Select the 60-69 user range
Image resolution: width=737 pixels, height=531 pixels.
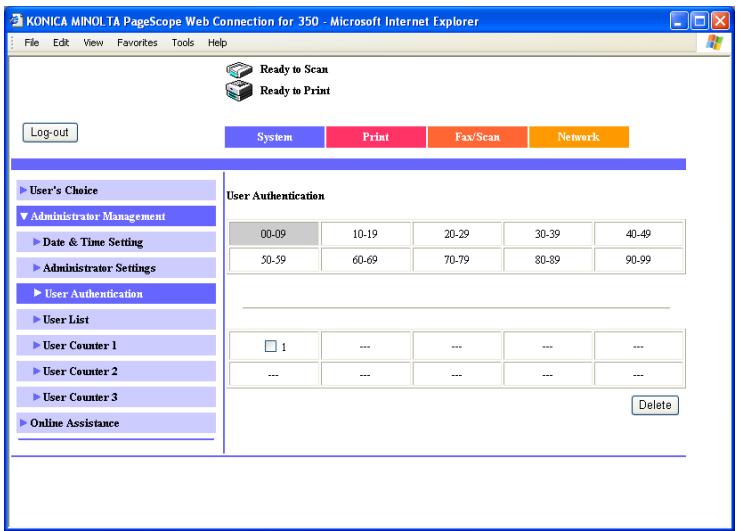365,260
